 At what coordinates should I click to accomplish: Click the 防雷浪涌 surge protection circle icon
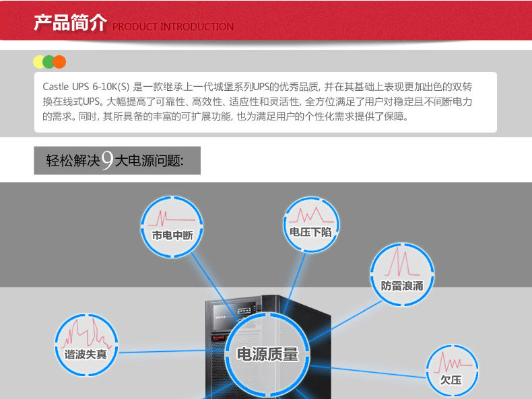[402, 275]
